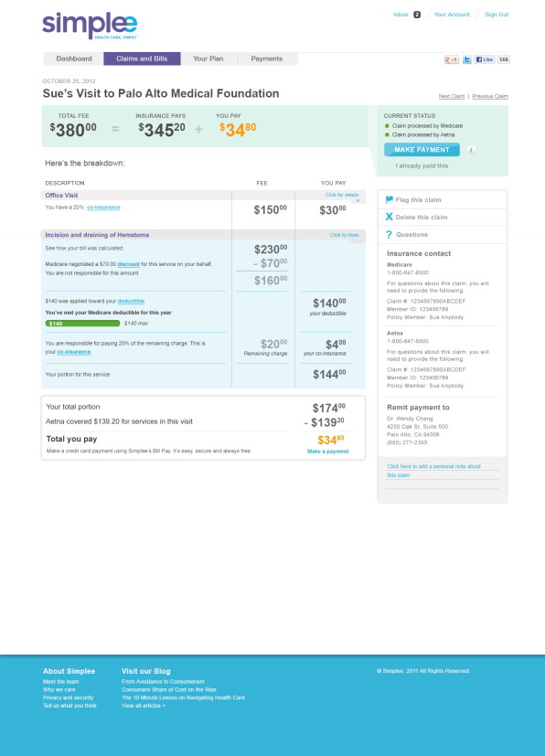The width and height of the screenshot is (545, 756).
Task: Click the info icon beside Make Payment
Action: (471, 150)
